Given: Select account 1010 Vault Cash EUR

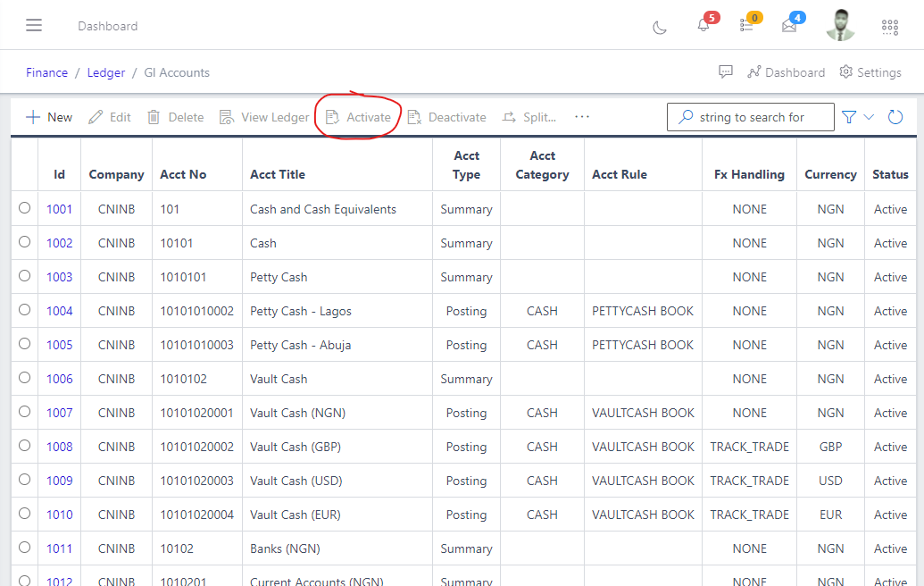Looking at the screenshot, I should pyautogui.click(x=24, y=513).
